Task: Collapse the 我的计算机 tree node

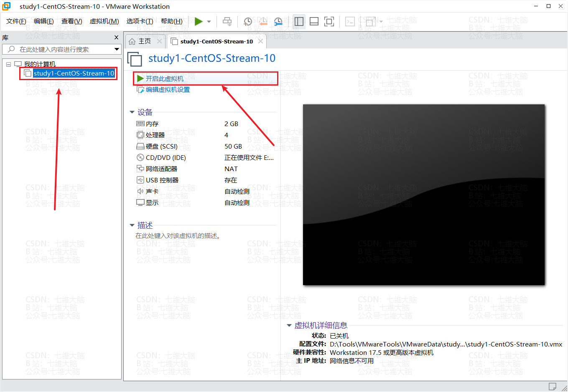Action: [8, 64]
